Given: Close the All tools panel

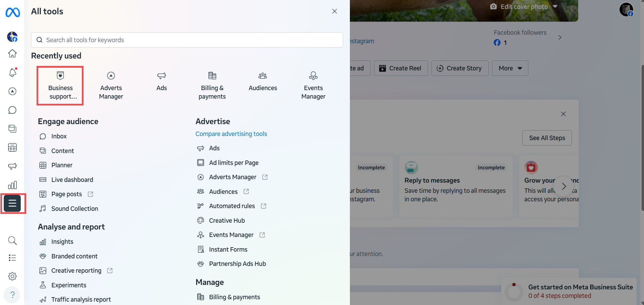Looking at the screenshot, I should click(334, 11).
